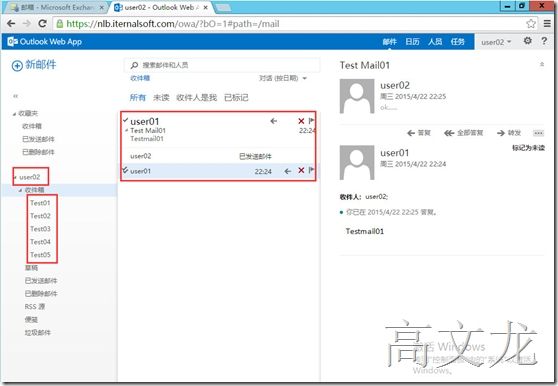
Task: Open a new browser tab
Action: (223, 7)
